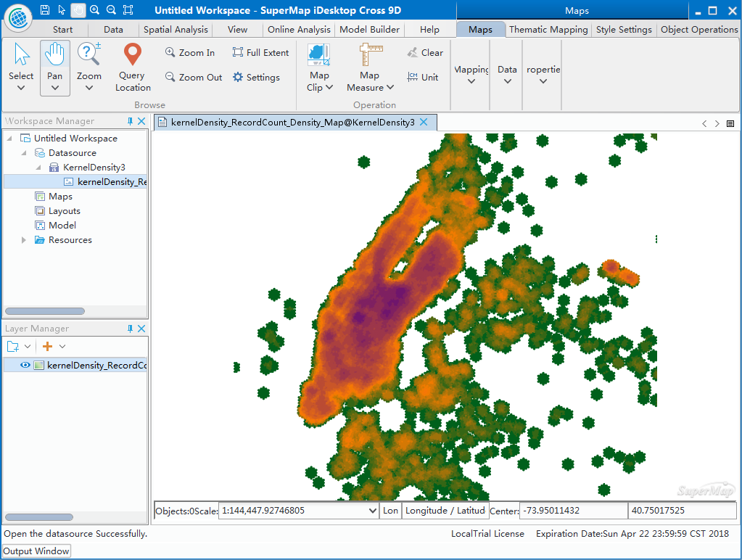Toggle pin on Workspace Manager panel
This screenshot has width=742, height=560.
[x=131, y=121]
